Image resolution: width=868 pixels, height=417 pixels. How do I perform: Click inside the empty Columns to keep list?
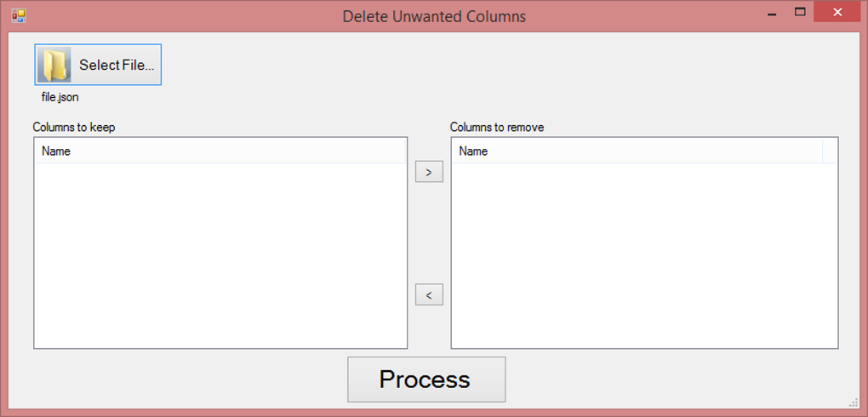pyautogui.click(x=220, y=255)
